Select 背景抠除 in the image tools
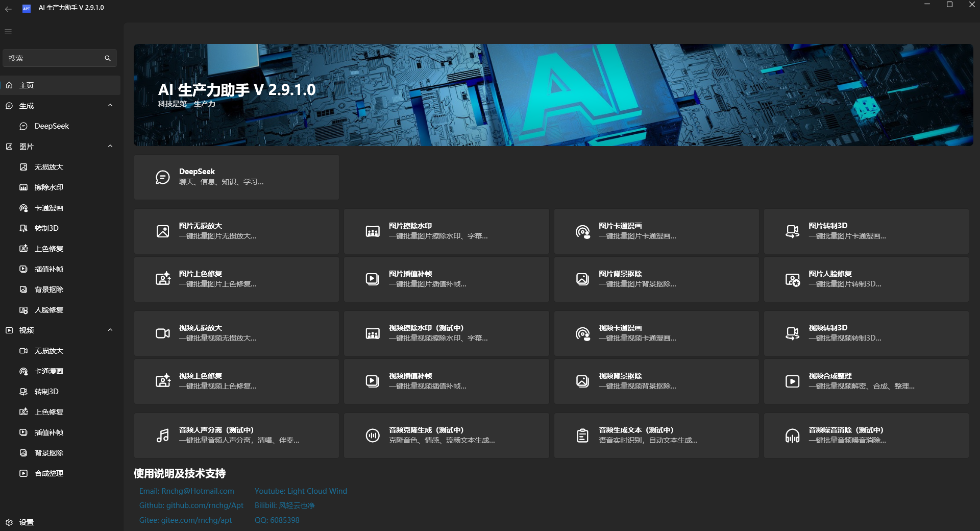The width and height of the screenshot is (980, 531). click(x=48, y=289)
